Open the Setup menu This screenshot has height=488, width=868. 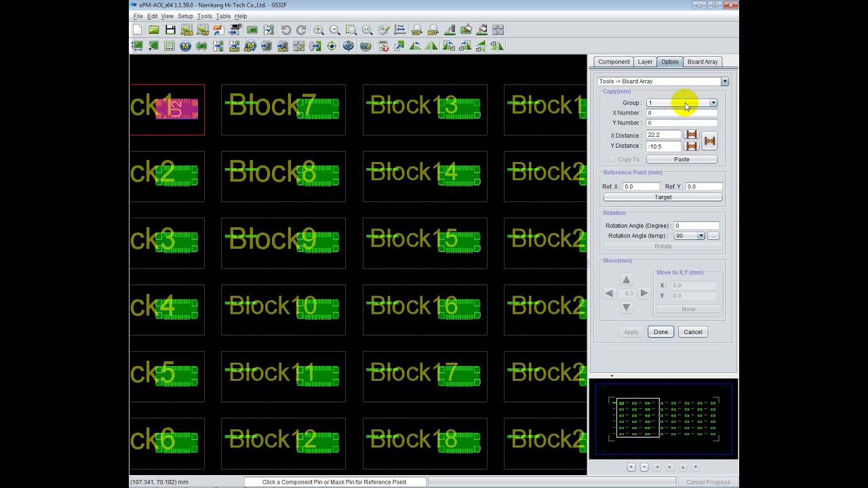coord(185,16)
